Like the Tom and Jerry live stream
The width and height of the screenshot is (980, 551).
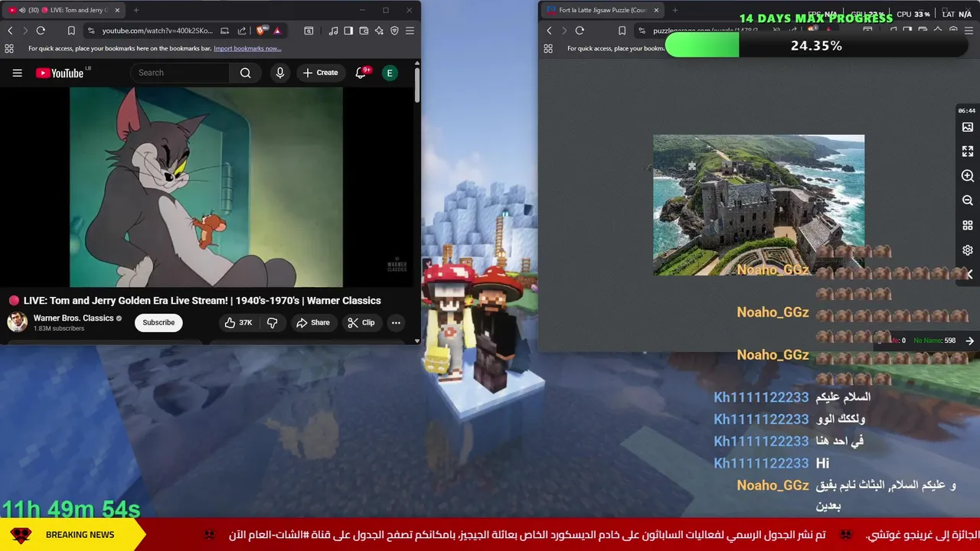[x=239, y=322]
